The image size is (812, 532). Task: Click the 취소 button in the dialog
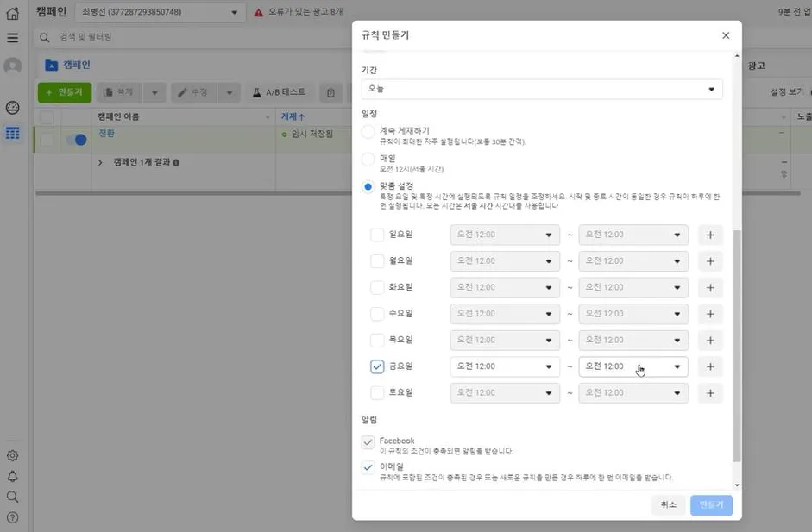(x=668, y=505)
